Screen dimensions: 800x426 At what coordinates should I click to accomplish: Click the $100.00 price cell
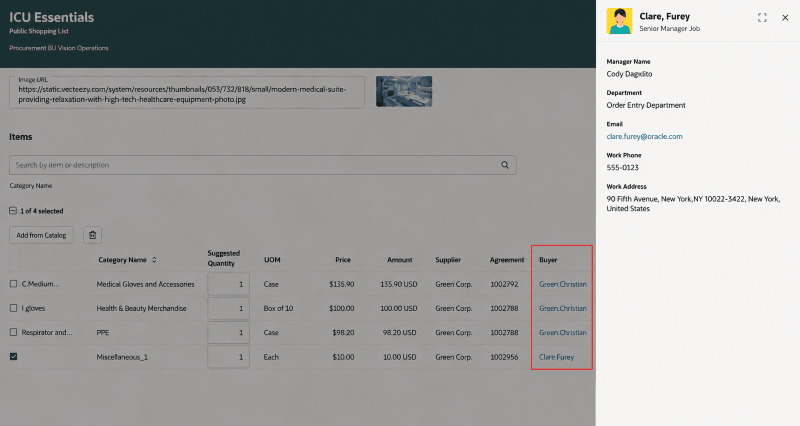[342, 308]
